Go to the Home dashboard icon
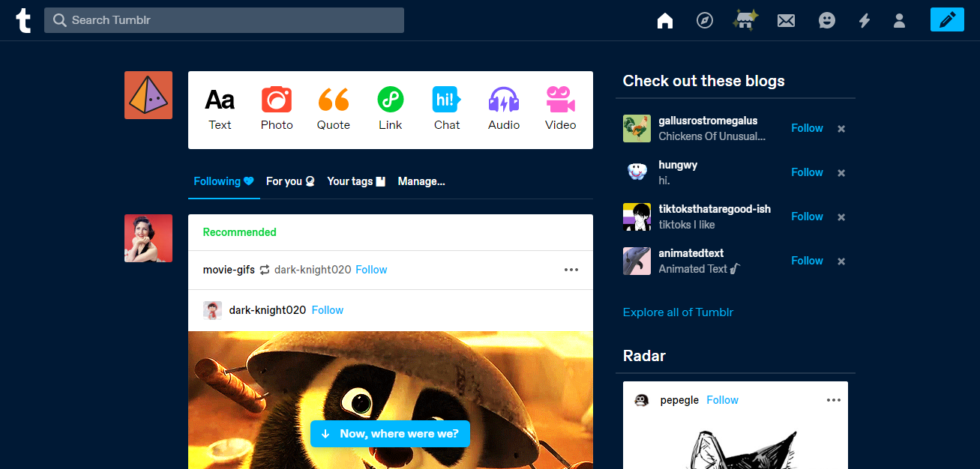This screenshot has width=980, height=469. 665,21
